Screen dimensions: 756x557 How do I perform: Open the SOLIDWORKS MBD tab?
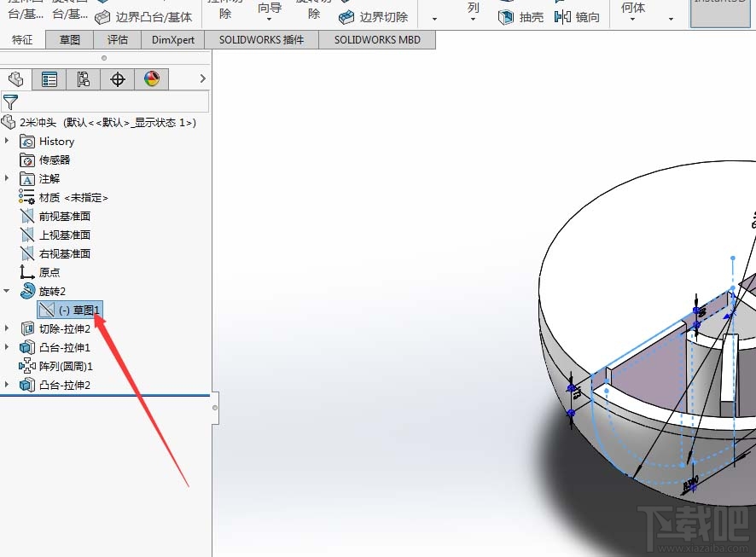pos(377,39)
